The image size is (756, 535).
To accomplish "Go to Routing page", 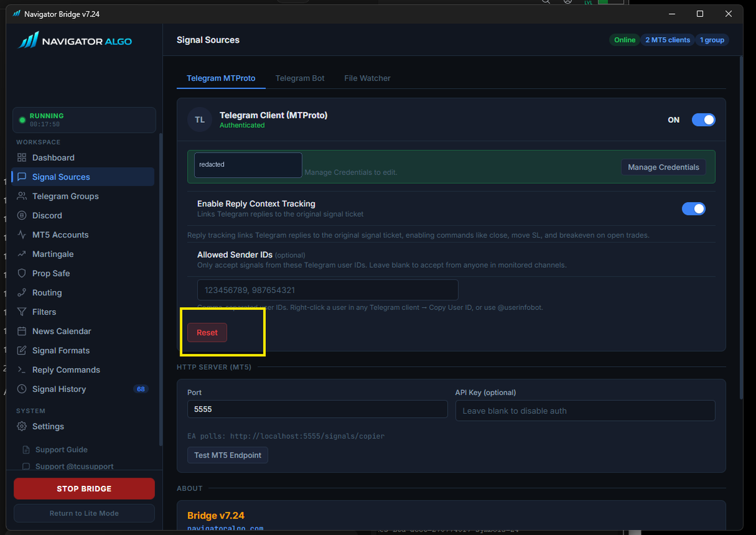I will tap(83, 292).
